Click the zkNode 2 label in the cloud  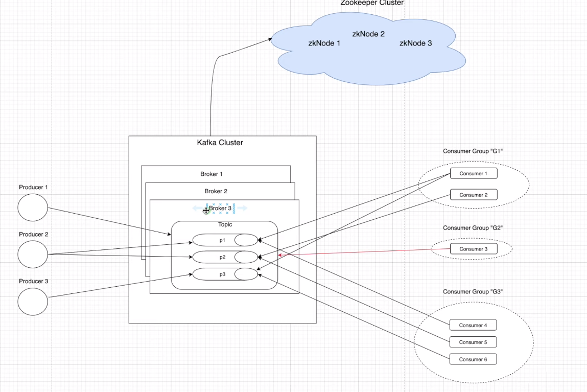(368, 34)
